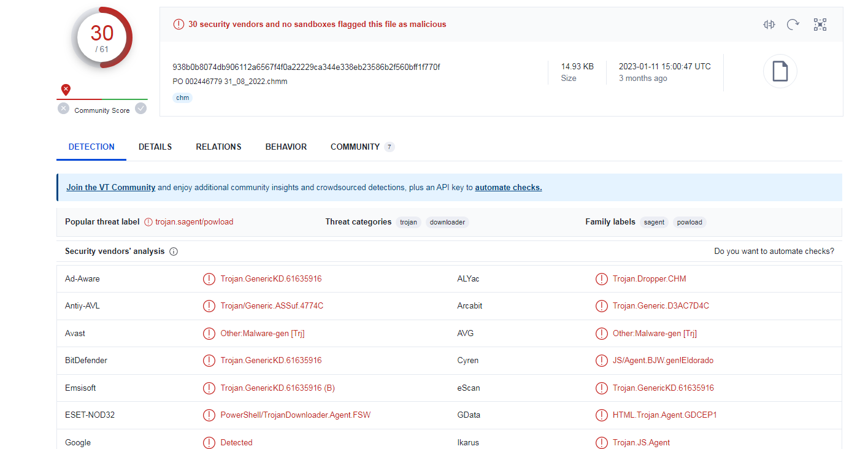This screenshot has width=868, height=449.
Task: Click 'Do you want to automate checks?'
Action: point(774,251)
